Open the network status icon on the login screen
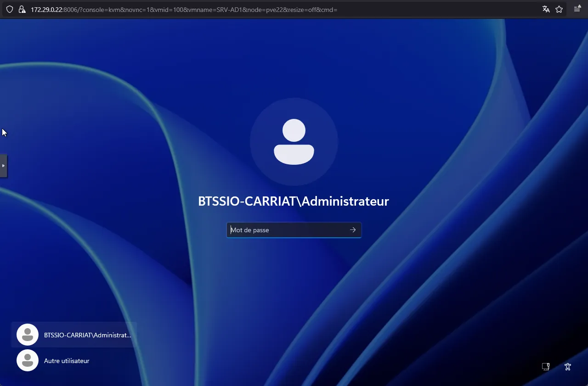Screen dimensions: 588x386 546,366
